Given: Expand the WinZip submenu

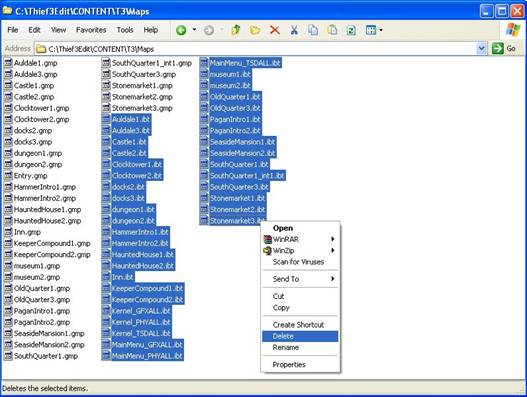Looking at the screenshot, I should pyautogui.click(x=300, y=251).
